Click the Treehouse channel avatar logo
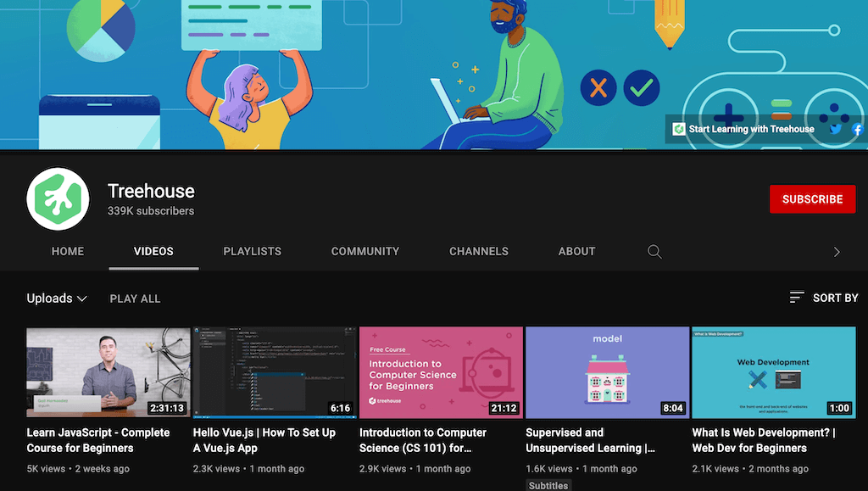This screenshot has width=868, height=491. tap(58, 198)
